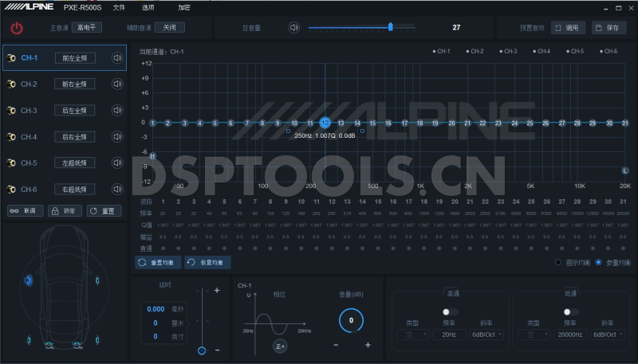
Task: Mute CH-1 with its speaker icon
Action: coord(117,58)
